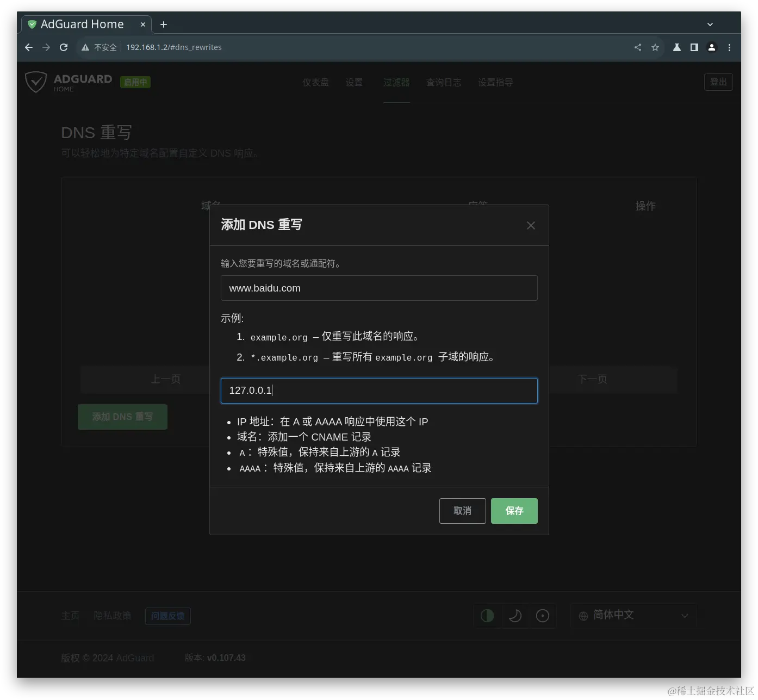Close the AdGuard Home tab

(143, 24)
